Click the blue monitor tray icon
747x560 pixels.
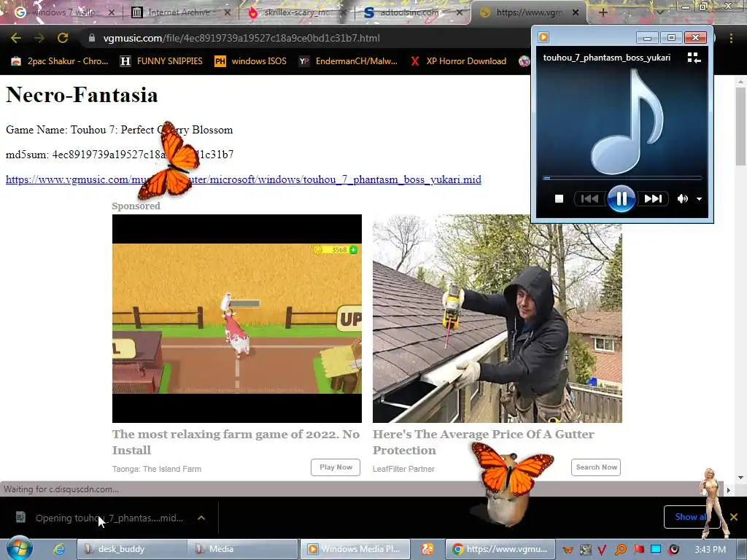656,550
